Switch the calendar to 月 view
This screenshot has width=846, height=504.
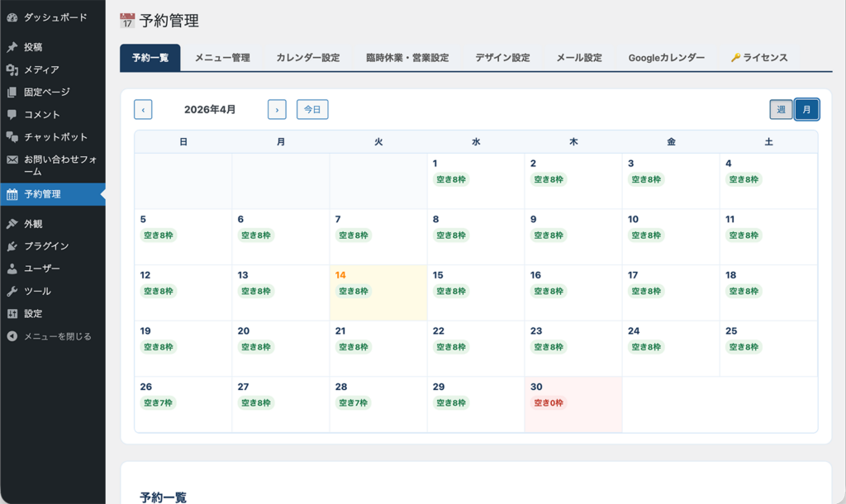(806, 109)
